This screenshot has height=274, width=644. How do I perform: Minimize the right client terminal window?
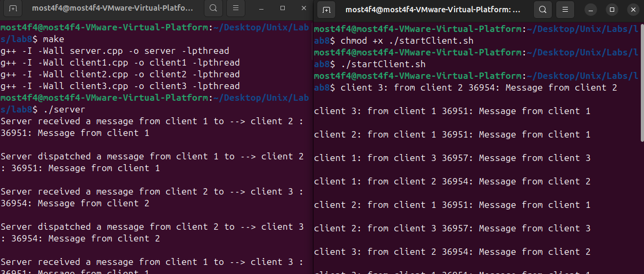[591, 10]
